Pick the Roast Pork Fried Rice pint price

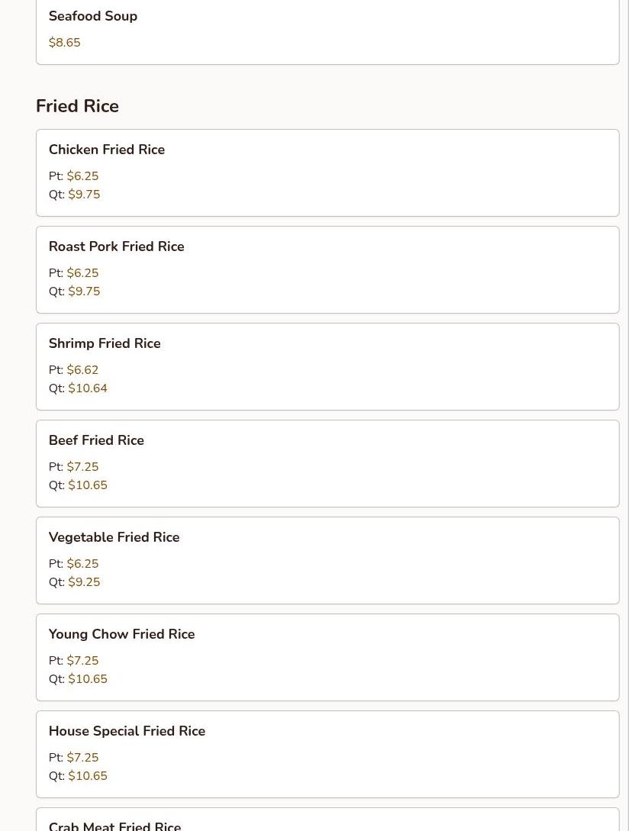point(82,273)
